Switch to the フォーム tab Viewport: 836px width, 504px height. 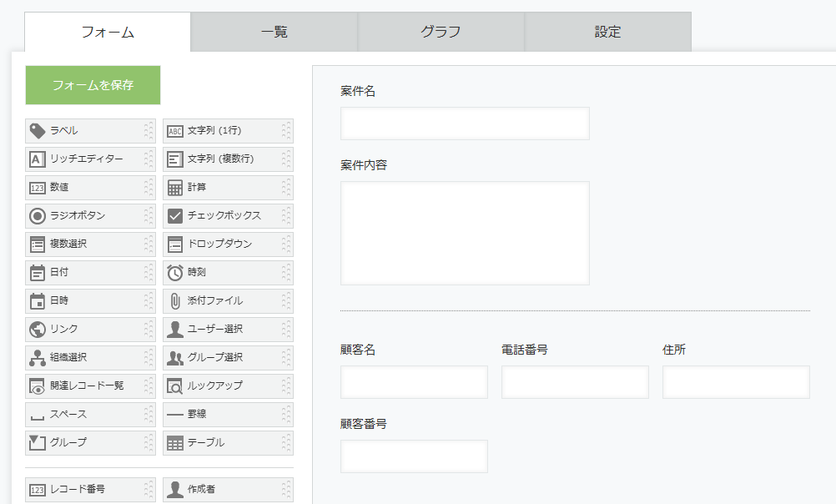tap(108, 32)
